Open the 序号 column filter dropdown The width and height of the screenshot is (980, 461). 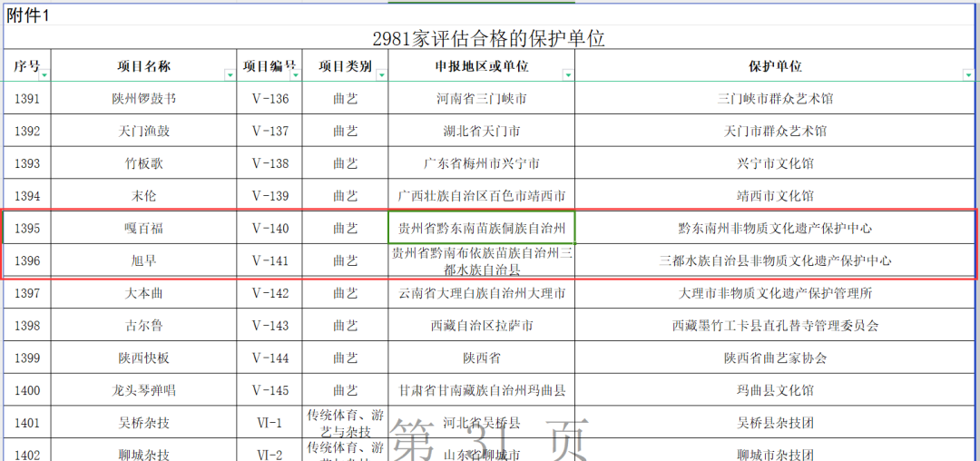pyautogui.click(x=44, y=75)
